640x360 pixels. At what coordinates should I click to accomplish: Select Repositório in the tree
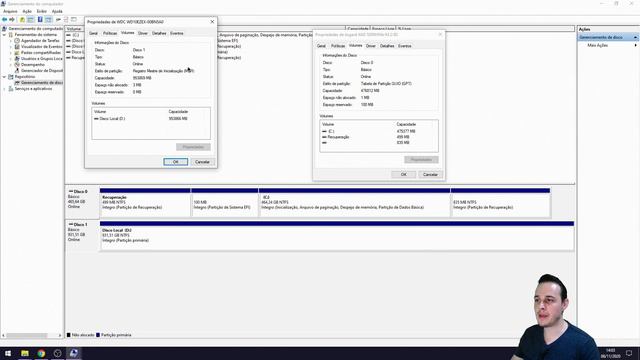pyautogui.click(x=24, y=77)
